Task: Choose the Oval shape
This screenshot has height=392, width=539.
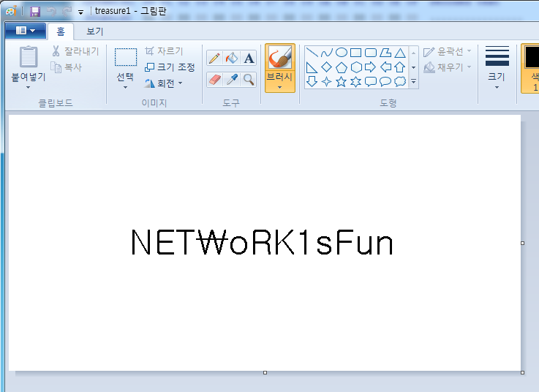Action: click(x=342, y=53)
